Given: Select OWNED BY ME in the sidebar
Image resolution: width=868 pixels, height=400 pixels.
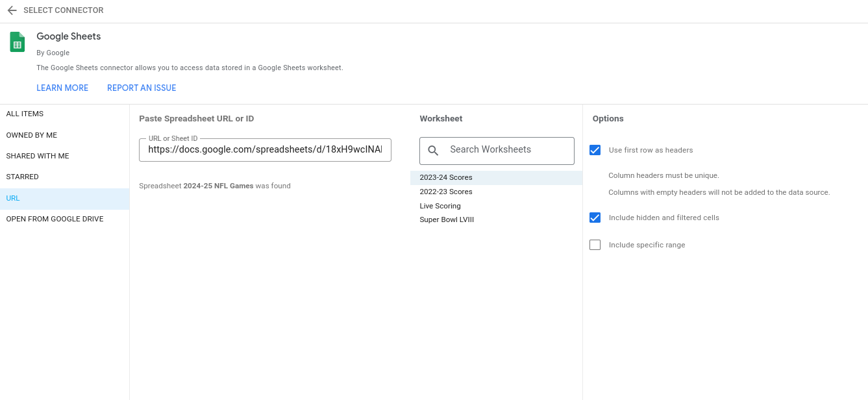Looking at the screenshot, I should tap(31, 134).
